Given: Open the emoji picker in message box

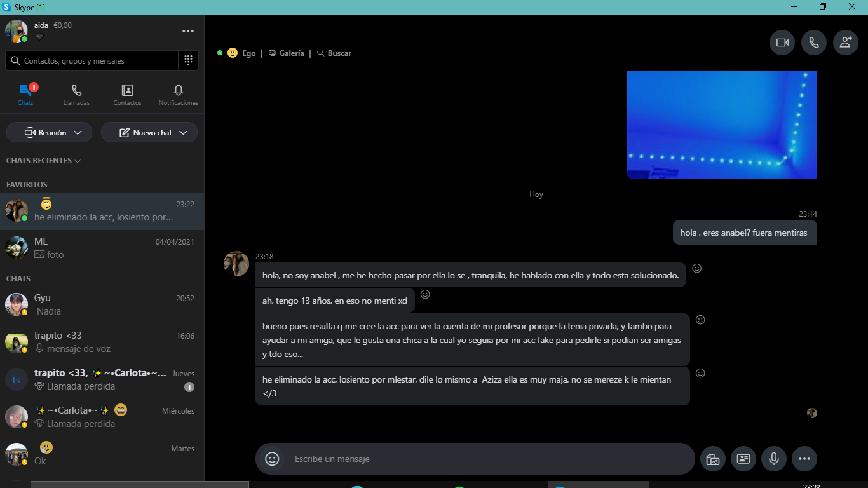Looking at the screenshot, I should pos(272,459).
